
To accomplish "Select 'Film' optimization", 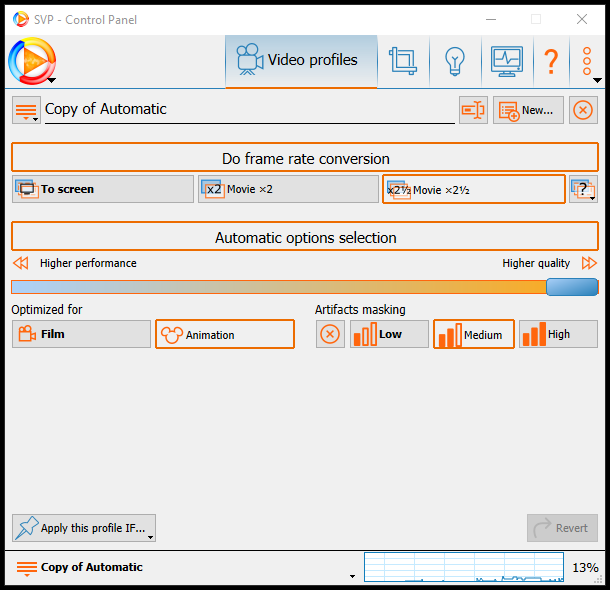I will 81,334.
